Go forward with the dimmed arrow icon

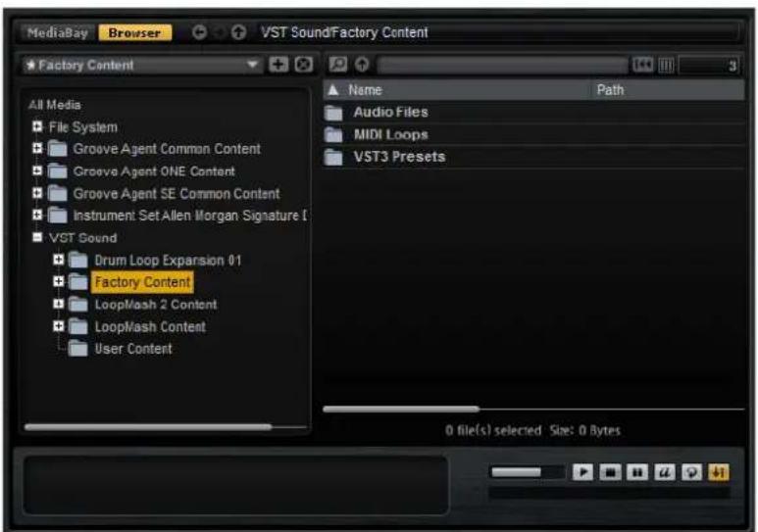[x=219, y=32]
